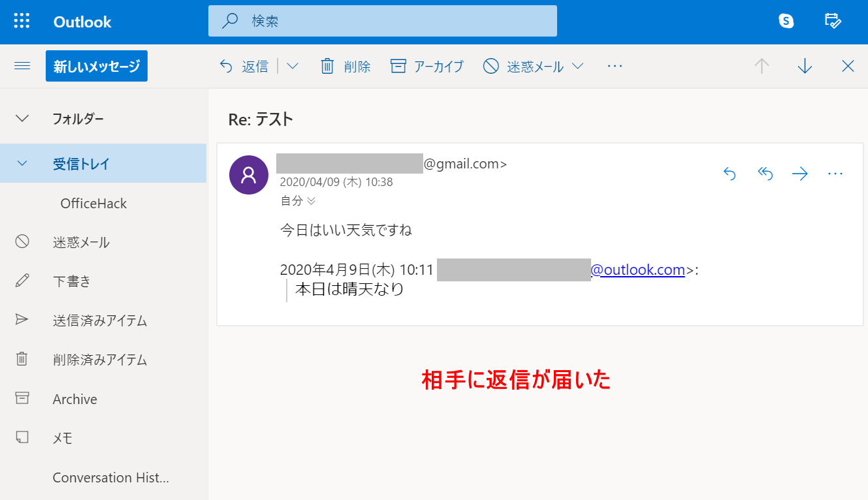Go to the next message down arrow
The height and width of the screenshot is (500, 868).
click(805, 66)
